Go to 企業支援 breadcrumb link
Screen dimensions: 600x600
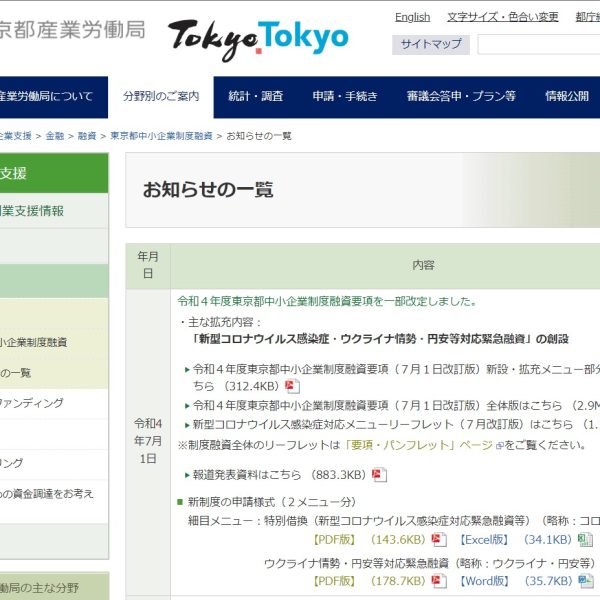(x=16, y=136)
